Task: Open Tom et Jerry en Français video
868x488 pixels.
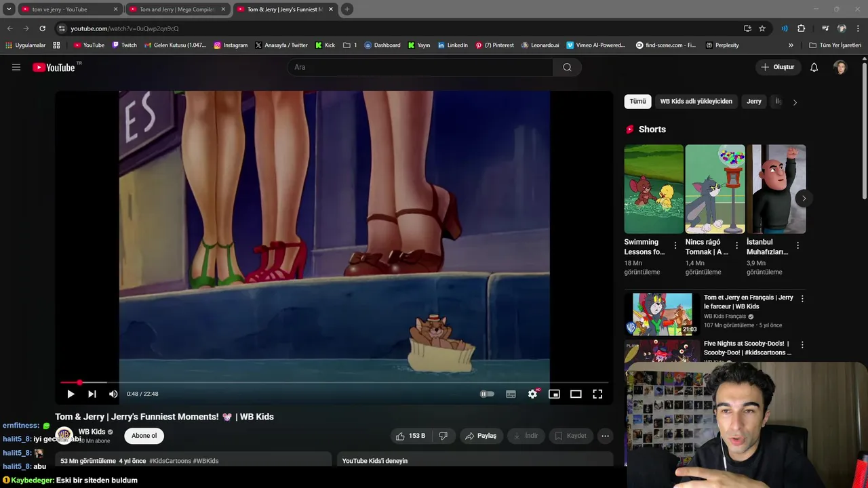Action: coord(662,314)
